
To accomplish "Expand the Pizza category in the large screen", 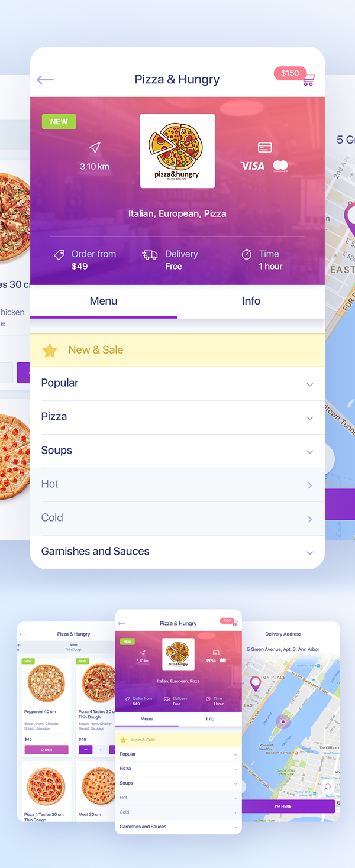I will click(309, 418).
